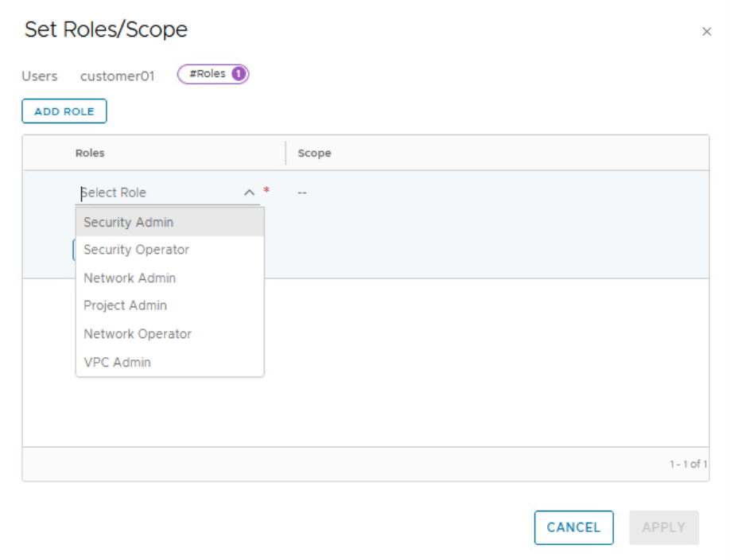Select Project Admin from the role options
Image resolution: width=730 pixels, height=560 pixels.
125,305
